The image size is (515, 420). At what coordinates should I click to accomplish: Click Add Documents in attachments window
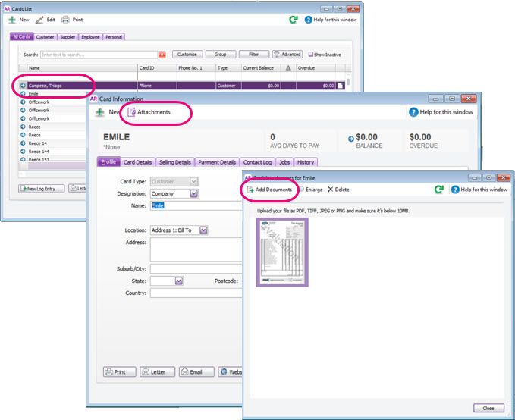(269, 189)
